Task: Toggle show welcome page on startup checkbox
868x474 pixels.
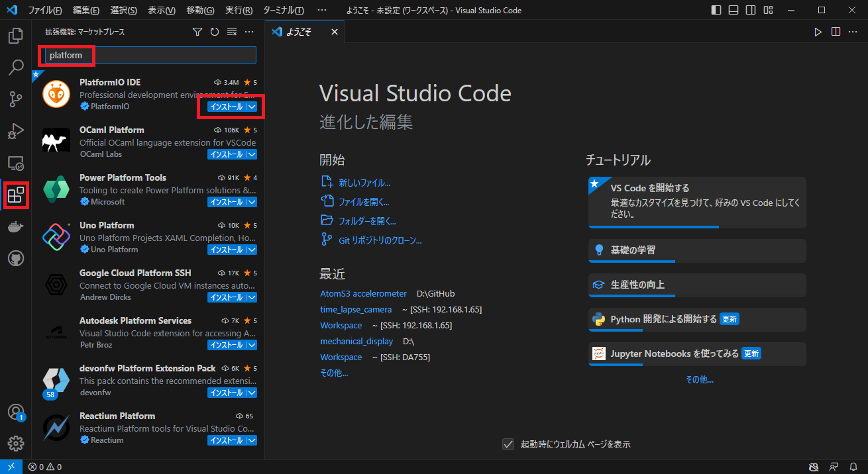Action: pos(508,444)
